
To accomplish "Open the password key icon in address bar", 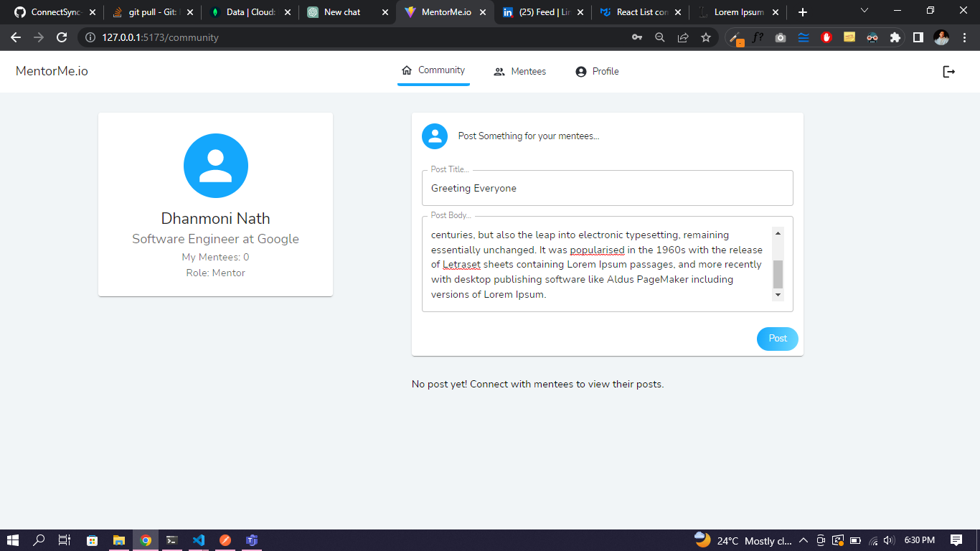I will click(x=637, y=37).
